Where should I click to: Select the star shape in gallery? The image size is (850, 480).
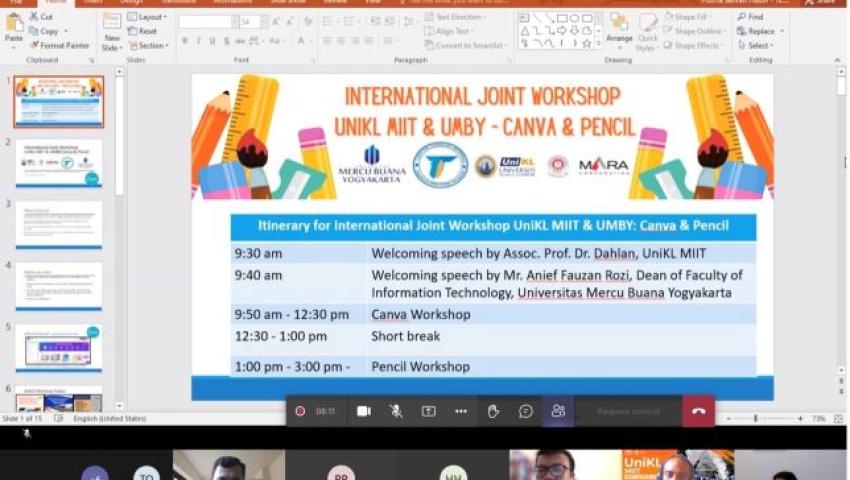[x=587, y=43]
